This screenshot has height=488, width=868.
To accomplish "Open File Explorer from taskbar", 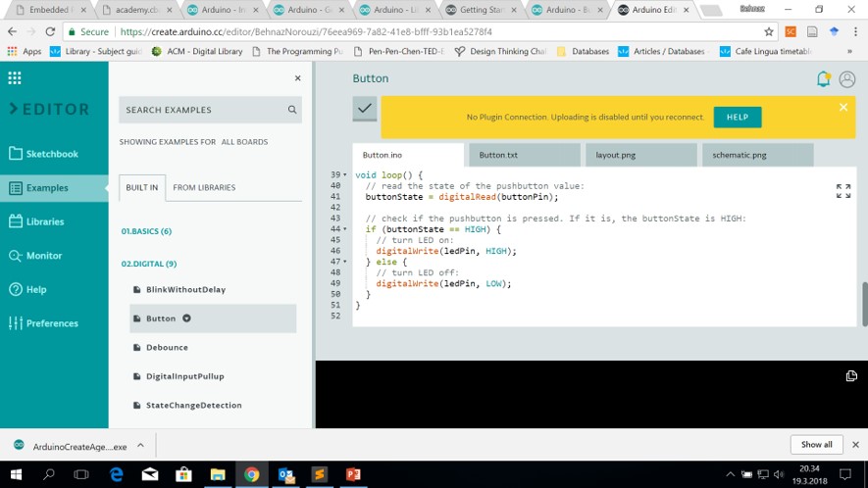I will click(218, 474).
